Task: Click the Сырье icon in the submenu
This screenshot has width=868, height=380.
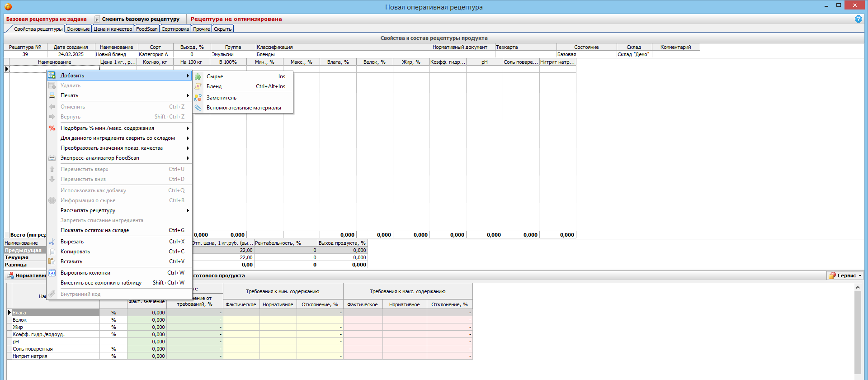Action: (x=198, y=76)
